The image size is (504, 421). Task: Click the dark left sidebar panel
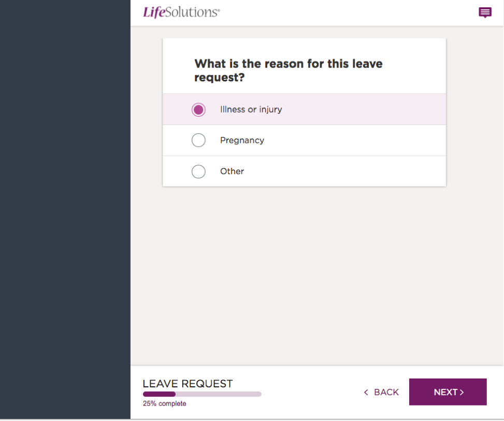click(x=65, y=209)
